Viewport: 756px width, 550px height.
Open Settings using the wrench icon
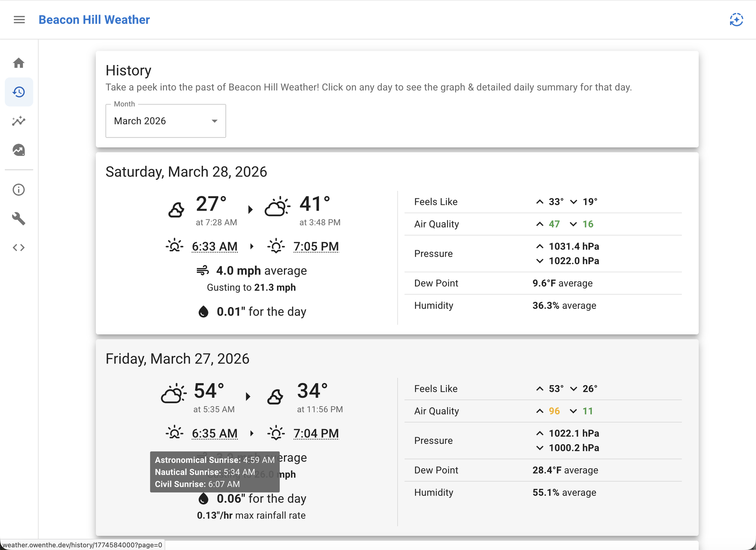pos(19,219)
